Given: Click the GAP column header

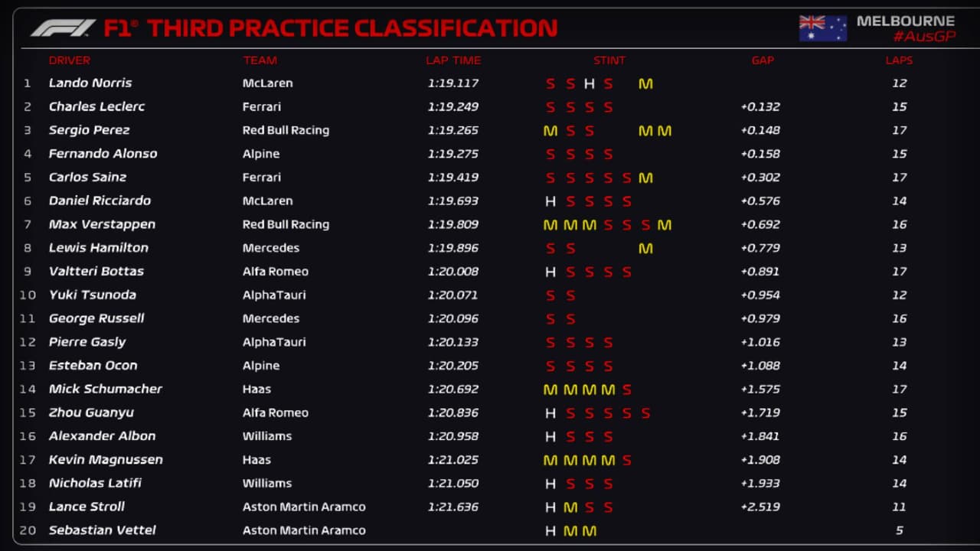Looking at the screenshot, I should pos(763,60).
